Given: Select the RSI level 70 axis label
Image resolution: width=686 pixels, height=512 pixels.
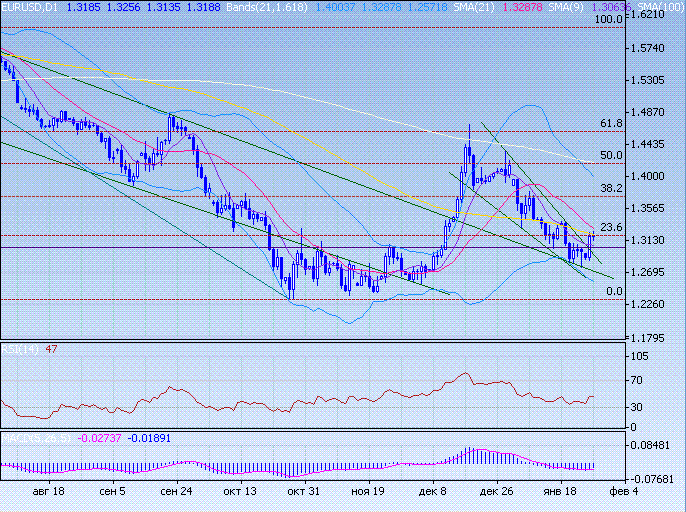Looking at the screenshot, I should tap(634, 381).
